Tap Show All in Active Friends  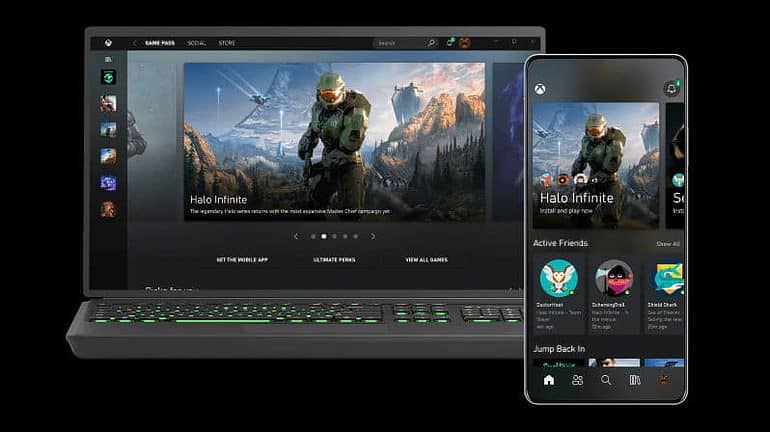click(668, 244)
